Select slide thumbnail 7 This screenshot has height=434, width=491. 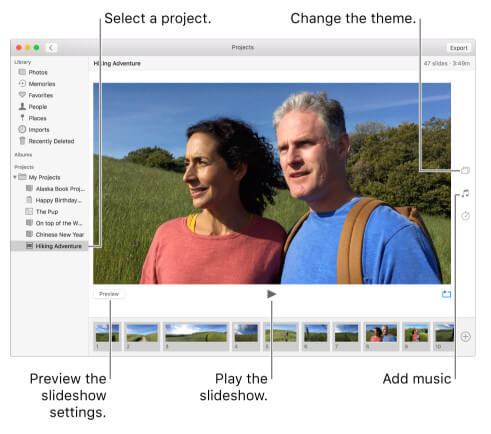pyautogui.click(x=347, y=336)
